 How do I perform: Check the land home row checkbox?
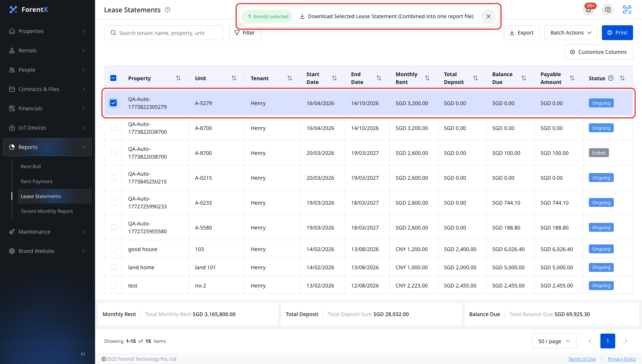pos(113,267)
